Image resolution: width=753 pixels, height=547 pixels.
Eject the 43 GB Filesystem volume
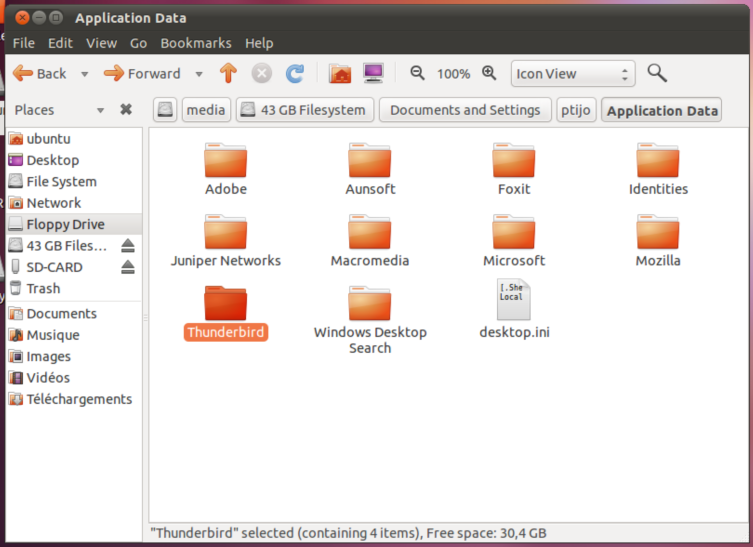click(128, 246)
